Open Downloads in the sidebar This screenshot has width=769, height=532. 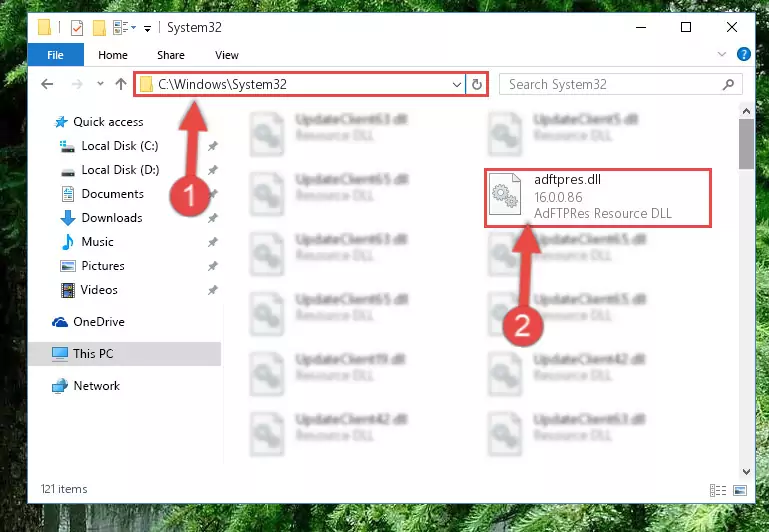pos(112,218)
